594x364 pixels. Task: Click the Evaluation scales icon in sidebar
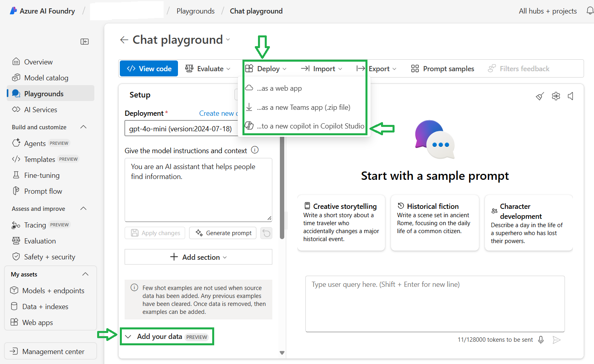[16, 241]
